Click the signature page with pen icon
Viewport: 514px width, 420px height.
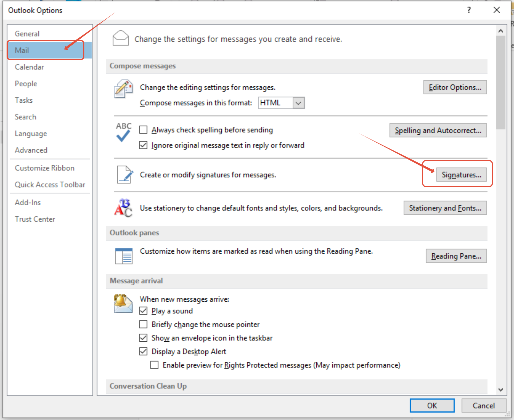pyautogui.click(x=125, y=174)
